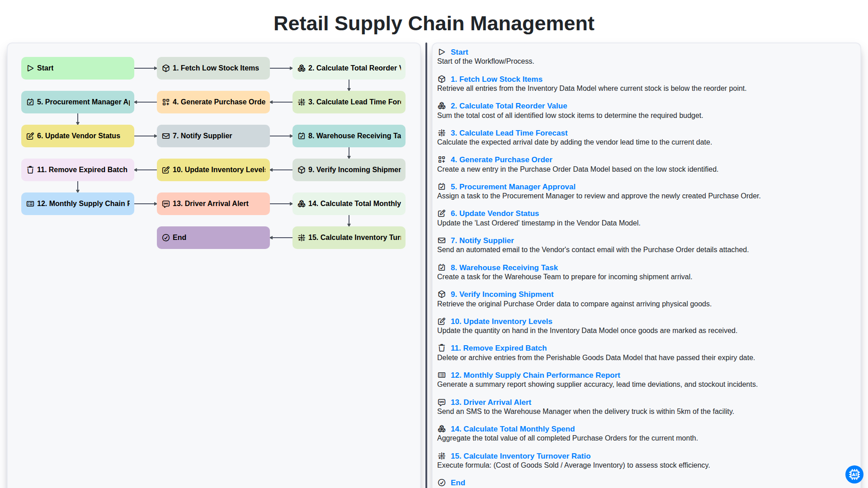
Task: Open the 11. Remove Expired Batch link
Action: pos(499,348)
